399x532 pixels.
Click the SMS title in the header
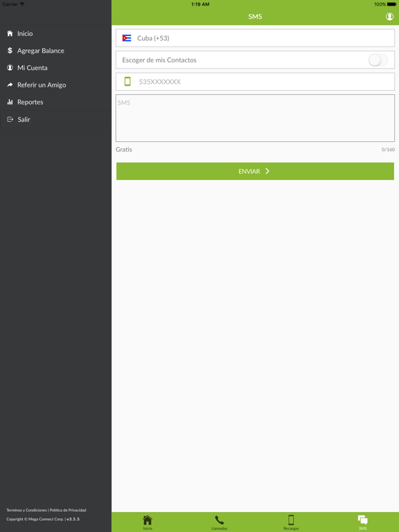click(x=255, y=17)
